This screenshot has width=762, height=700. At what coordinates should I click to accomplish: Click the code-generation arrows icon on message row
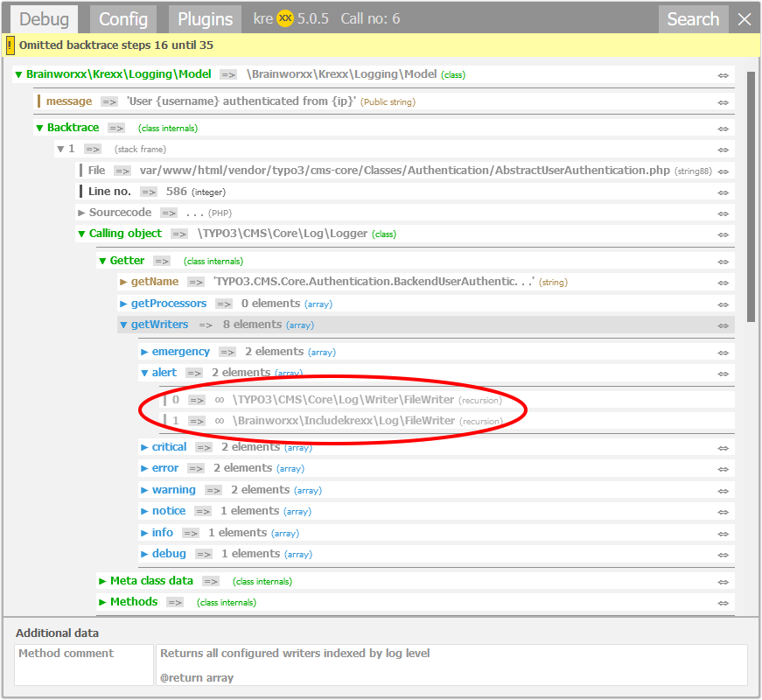(x=723, y=102)
